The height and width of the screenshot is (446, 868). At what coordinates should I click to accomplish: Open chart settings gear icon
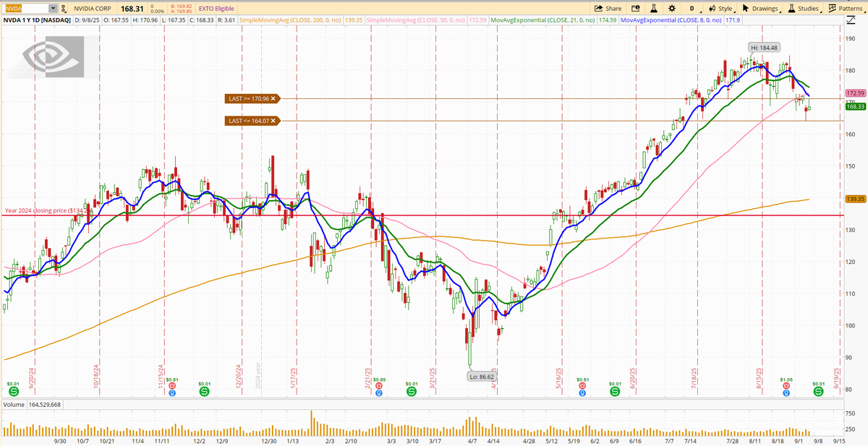pos(673,9)
